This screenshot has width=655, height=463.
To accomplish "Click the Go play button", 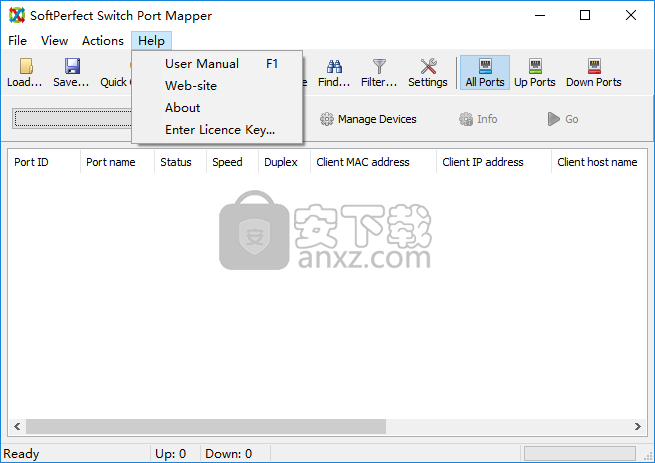I will pos(563,119).
